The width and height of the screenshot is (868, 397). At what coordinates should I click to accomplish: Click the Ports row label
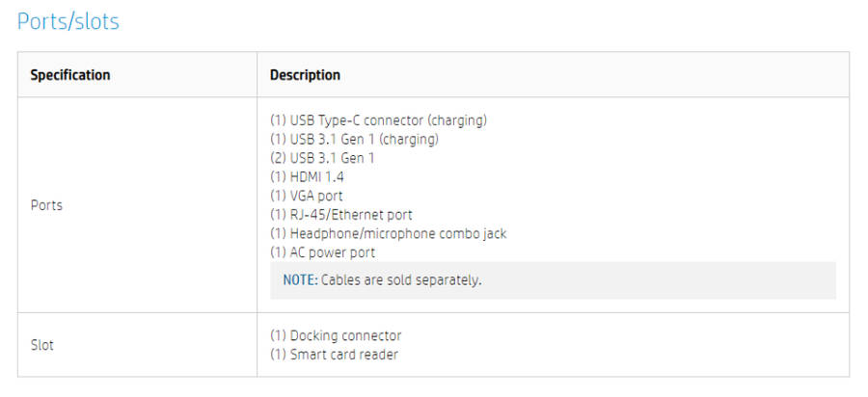pyautogui.click(x=46, y=205)
